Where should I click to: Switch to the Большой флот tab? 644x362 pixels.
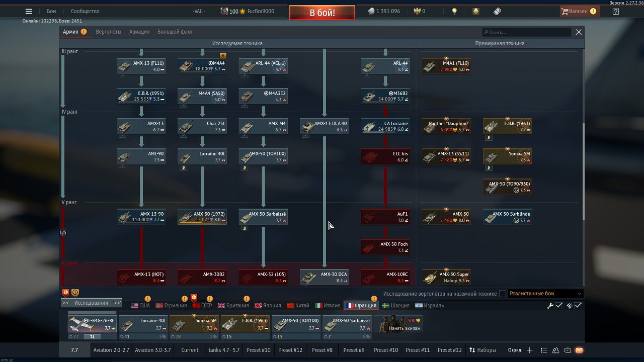(175, 32)
